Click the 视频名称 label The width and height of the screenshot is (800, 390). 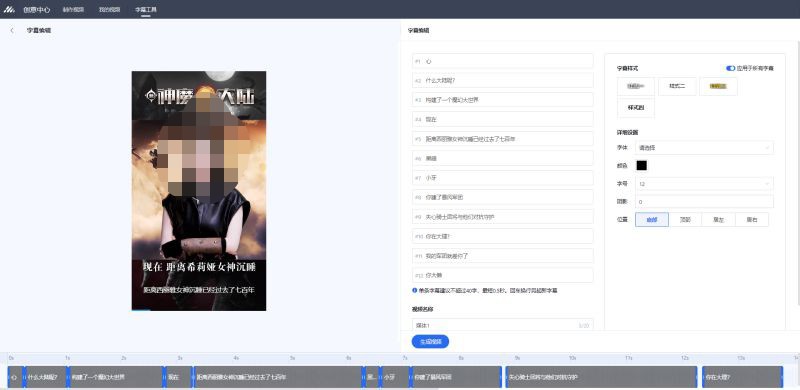click(x=422, y=309)
